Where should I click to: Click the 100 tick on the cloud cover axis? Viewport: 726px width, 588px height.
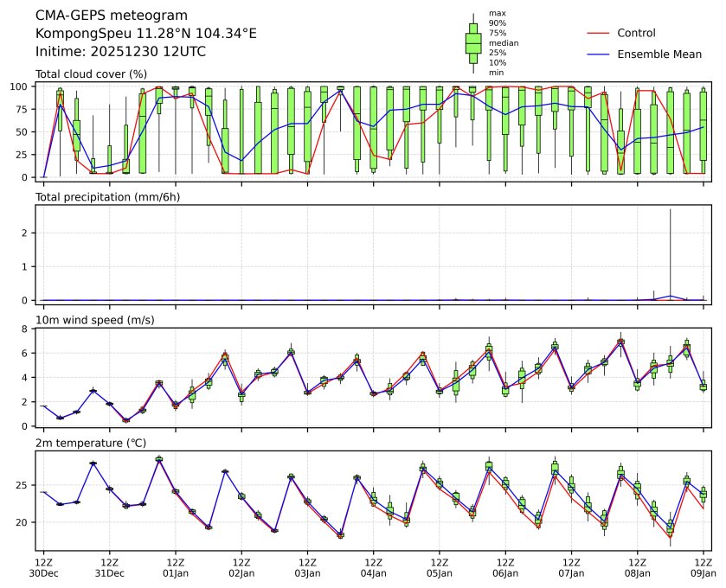tap(22, 86)
